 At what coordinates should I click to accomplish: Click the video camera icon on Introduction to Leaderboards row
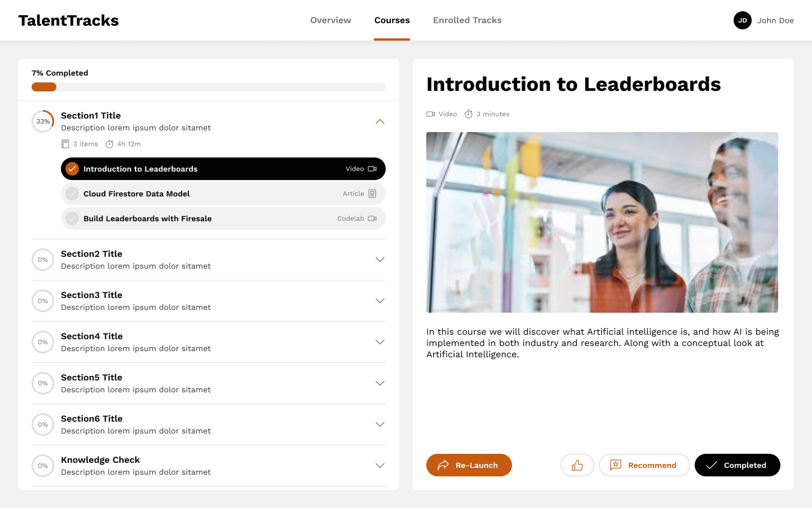(x=372, y=169)
